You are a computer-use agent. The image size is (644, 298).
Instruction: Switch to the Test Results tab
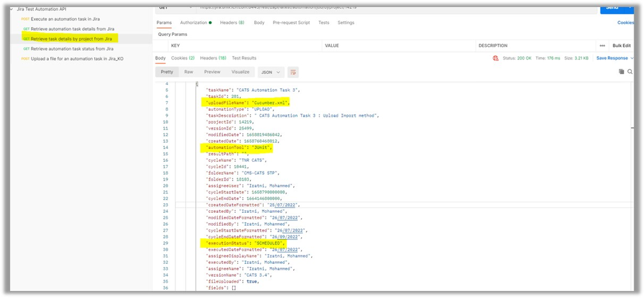244,58
